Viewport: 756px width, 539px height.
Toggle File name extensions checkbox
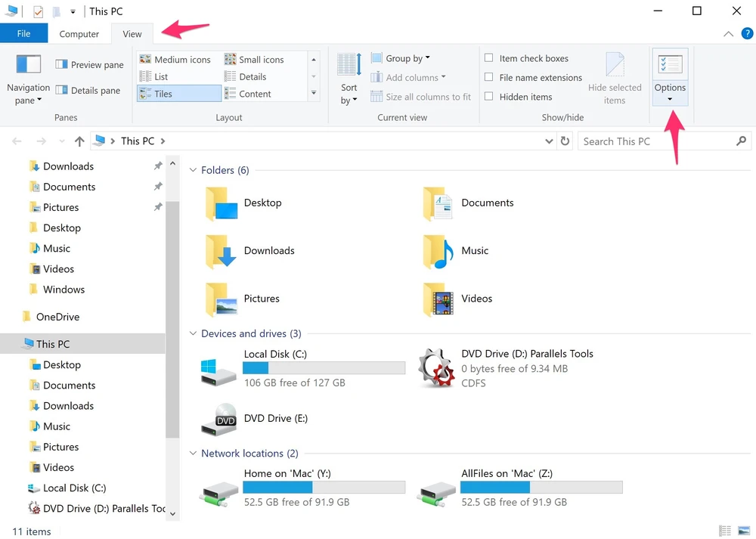[x=489, y=77]
